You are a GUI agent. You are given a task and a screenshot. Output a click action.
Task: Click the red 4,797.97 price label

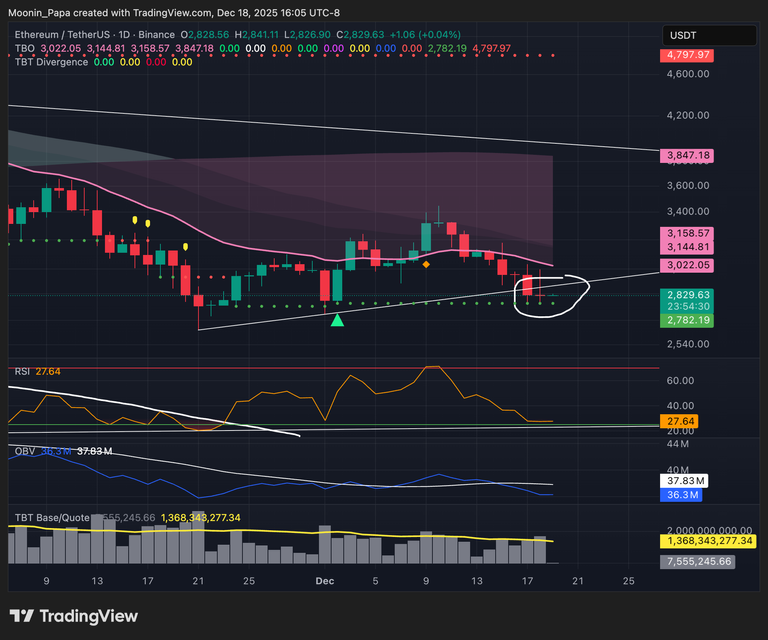coord(685,54)
